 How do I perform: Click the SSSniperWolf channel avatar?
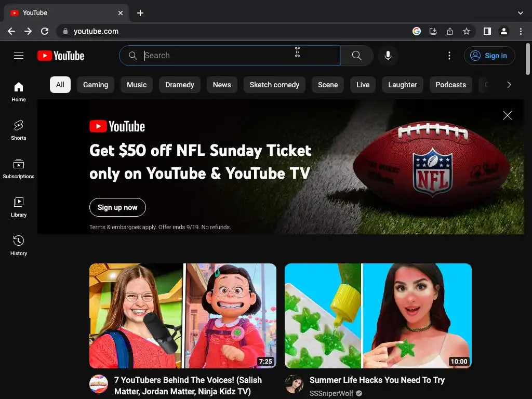coord(294,384)
